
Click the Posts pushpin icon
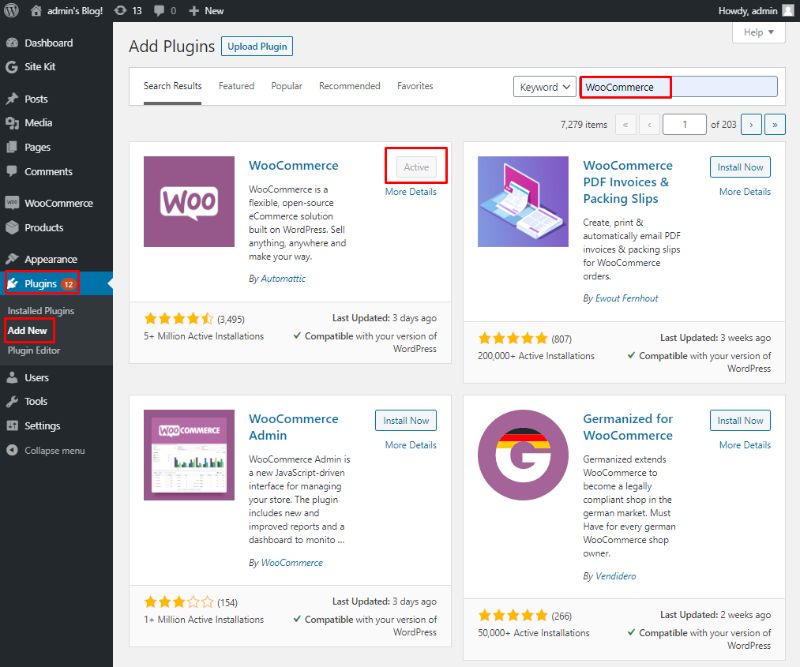pos(12,99)
